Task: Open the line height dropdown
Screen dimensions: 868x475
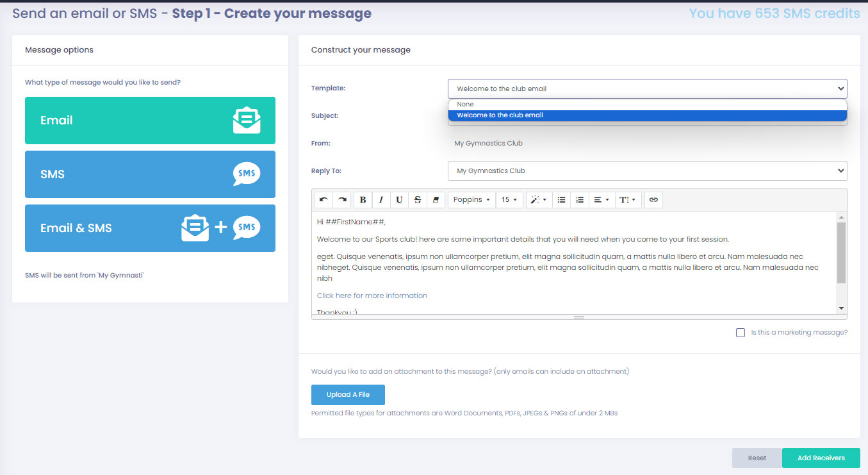Action: (628, 200)
